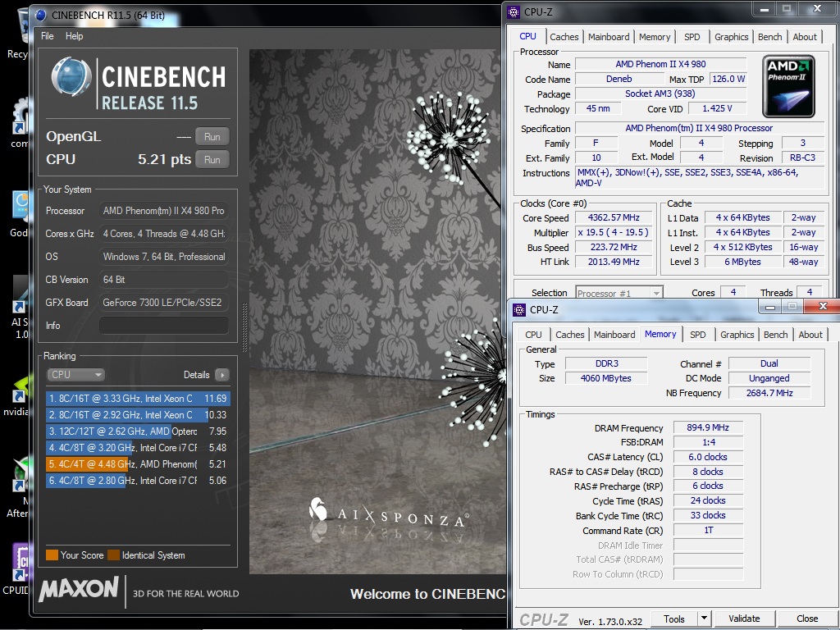Switch to Mainboard tab in upper CPU-Z
840x630 pixels.
[609, 37]
